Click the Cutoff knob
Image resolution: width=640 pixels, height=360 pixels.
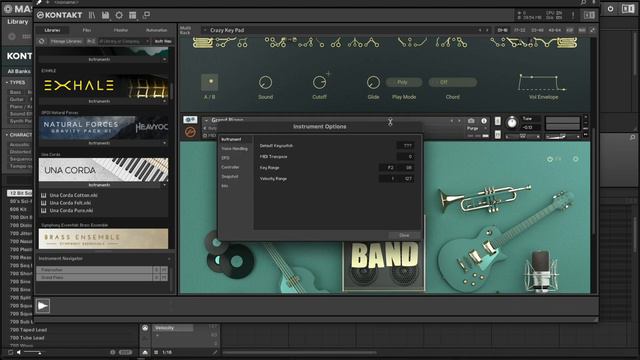[x=319, y=82]
